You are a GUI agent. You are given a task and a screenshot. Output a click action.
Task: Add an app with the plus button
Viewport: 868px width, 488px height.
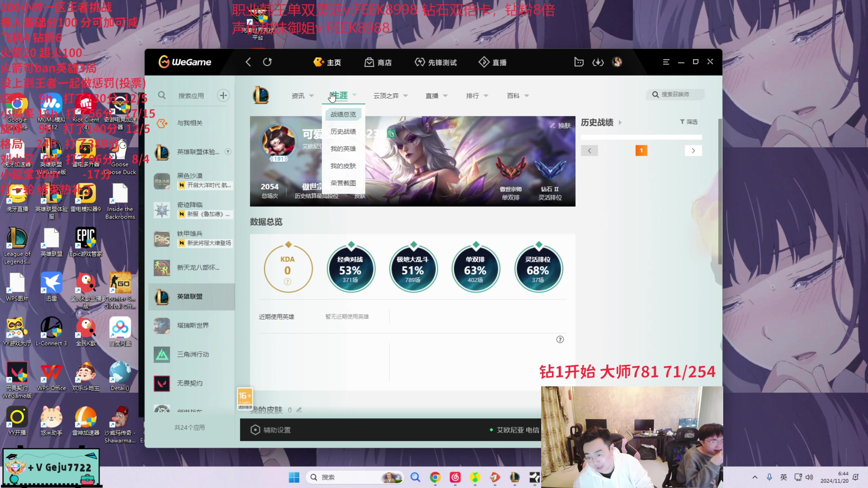(223, 96)
